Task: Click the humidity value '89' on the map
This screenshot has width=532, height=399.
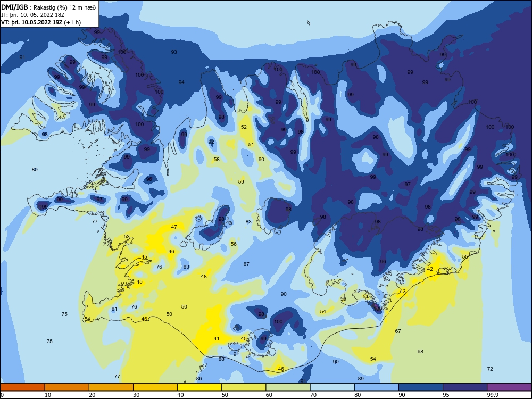Action: pyautogui.click(x=361, y=379)
